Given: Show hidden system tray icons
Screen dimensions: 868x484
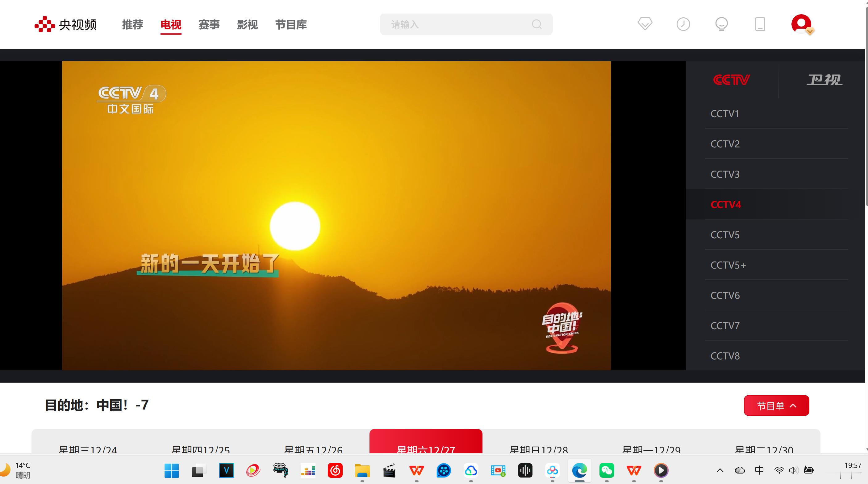Looking at the screenshot, I should [x=720, y=470].
